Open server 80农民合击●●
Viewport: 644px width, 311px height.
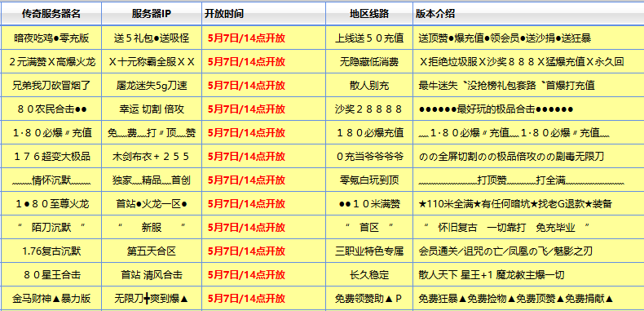pos(51,109)
